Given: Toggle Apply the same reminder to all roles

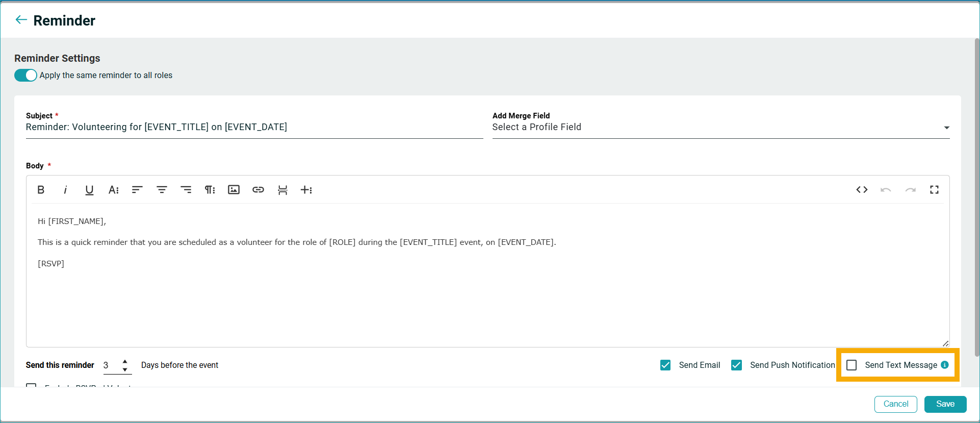Looking at the screenshot, I should (25, 76).
